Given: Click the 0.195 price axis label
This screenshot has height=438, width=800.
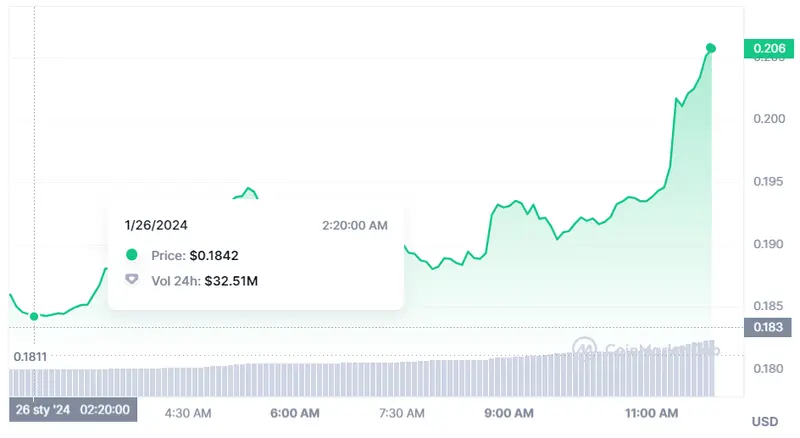Looking at the screenshot, I should coord(769,181).
